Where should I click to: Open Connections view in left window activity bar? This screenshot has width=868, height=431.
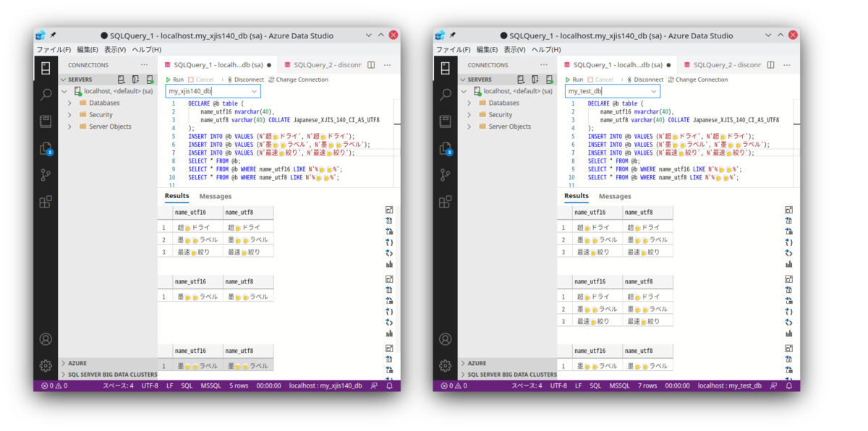point(46,69)
